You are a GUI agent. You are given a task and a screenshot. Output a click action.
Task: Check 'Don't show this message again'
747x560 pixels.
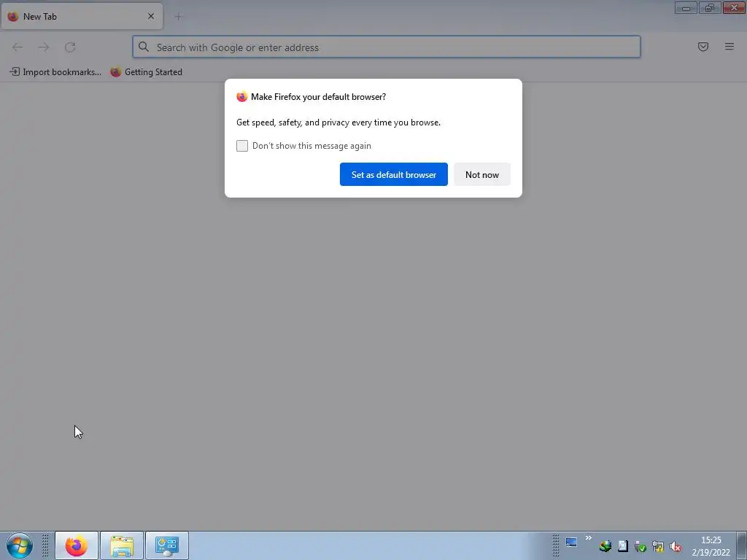point(242,146)
